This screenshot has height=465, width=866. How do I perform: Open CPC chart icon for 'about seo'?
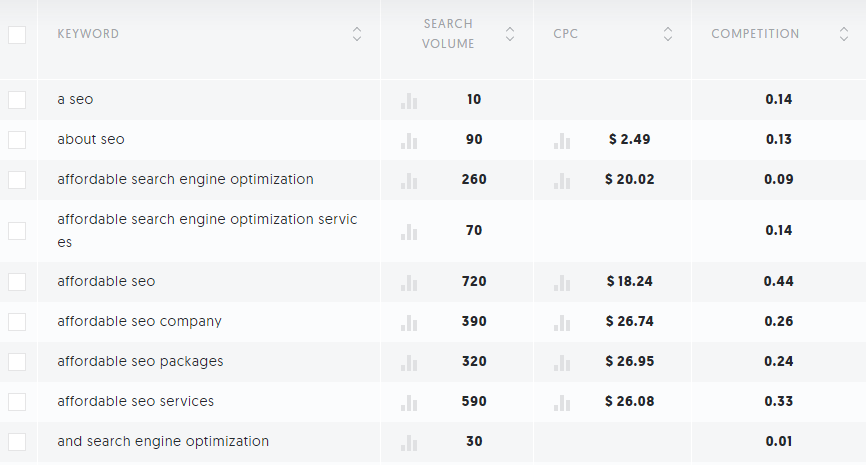(562, 141)
